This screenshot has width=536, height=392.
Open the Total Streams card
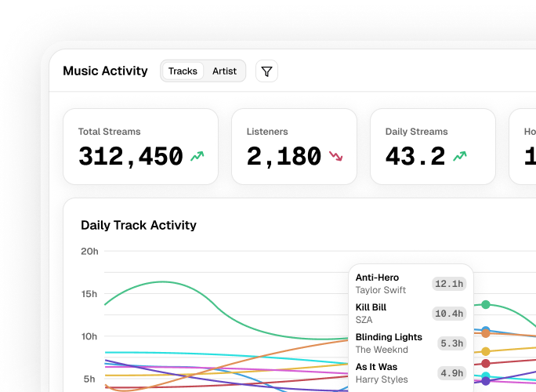[x=141, y=147]
